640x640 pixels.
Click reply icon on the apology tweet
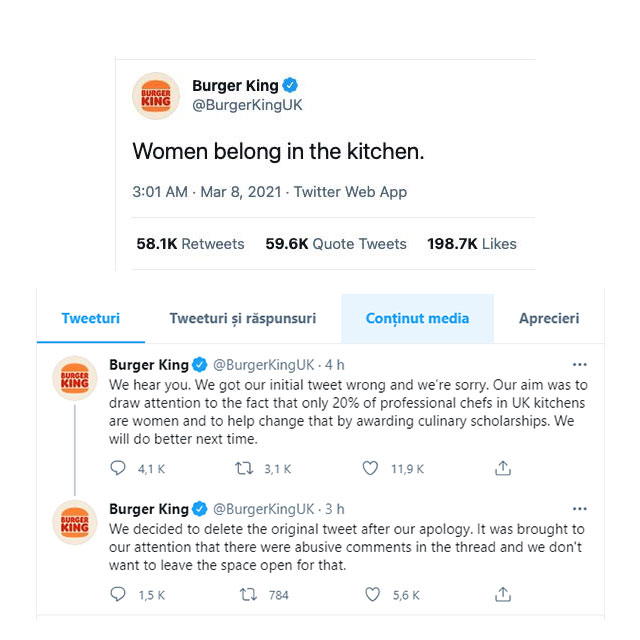click(118, 468)
